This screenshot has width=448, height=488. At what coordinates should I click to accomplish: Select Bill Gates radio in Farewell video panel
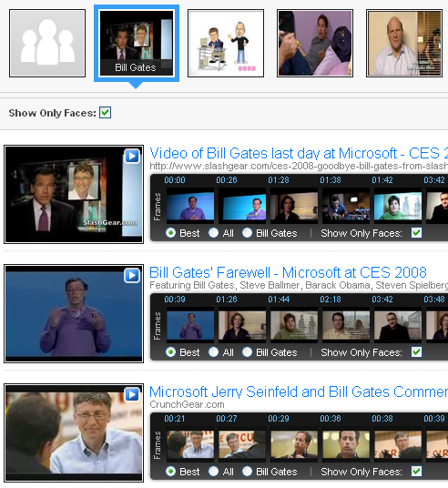point(247,352)
